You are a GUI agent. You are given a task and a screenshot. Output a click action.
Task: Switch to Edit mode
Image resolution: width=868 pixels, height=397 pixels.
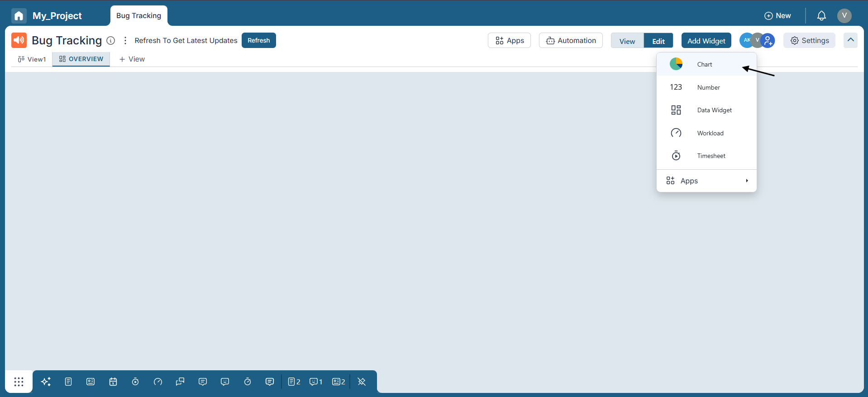click(x=658, y=41)
